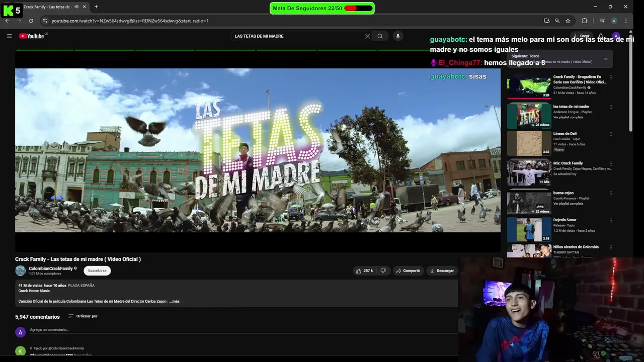Viewport: 644px width, 362px height.
Task: Open a new browser tab
Action: click(x=96, y=7)
